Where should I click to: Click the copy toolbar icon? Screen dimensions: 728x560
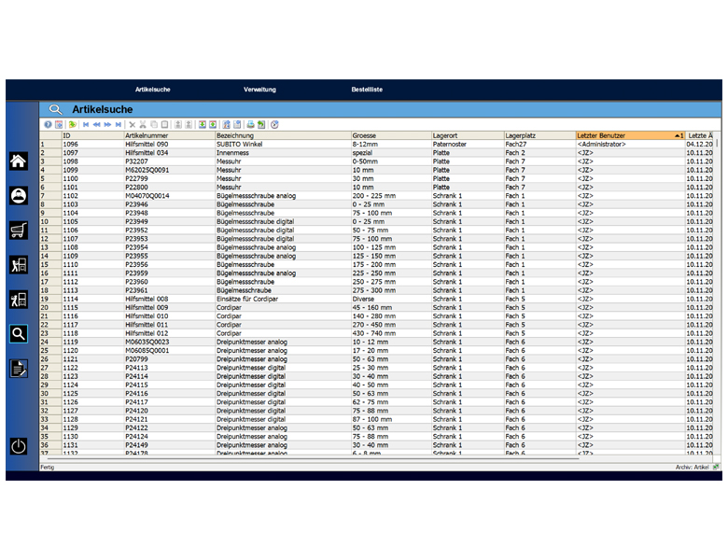[x=154, y=124]
